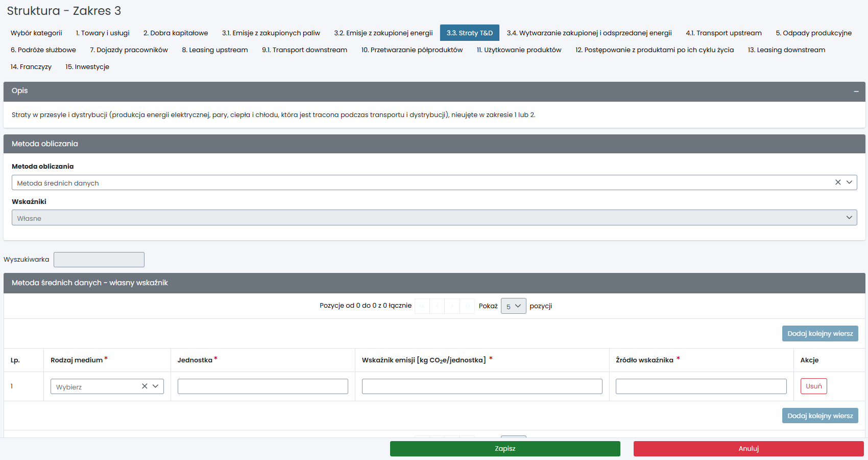Open the Wskaźniki dropdown set to Własne

(434, 218)
